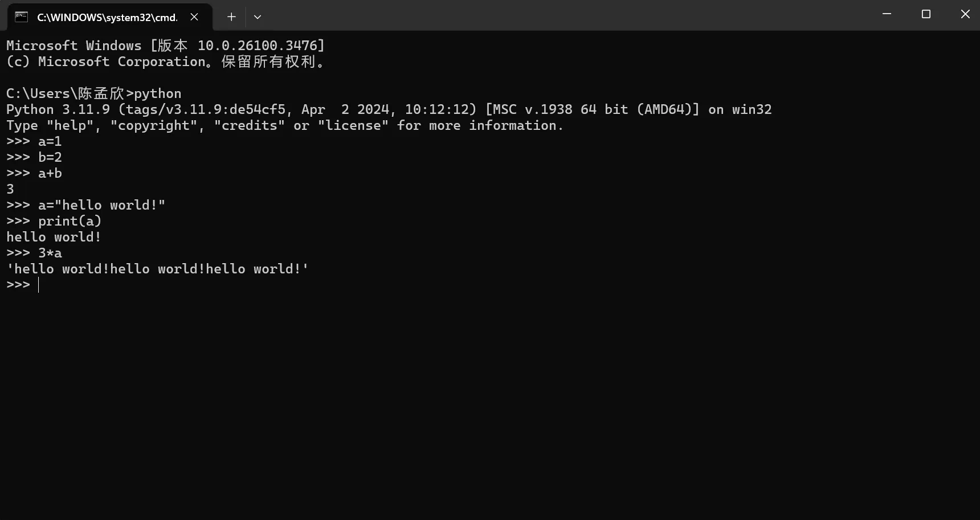Click the a=1 command line
This screenshot has height=520, width=980.
tap(50, 141)
